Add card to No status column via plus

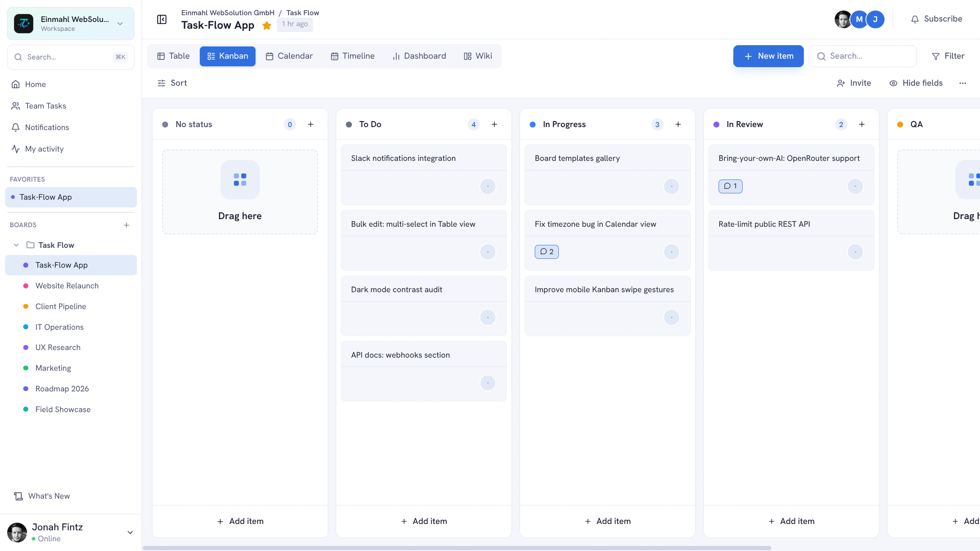pos(310,124)
